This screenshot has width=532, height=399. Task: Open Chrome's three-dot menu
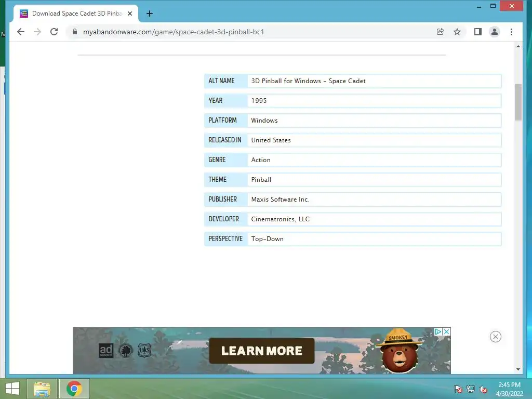coord(511,32)
